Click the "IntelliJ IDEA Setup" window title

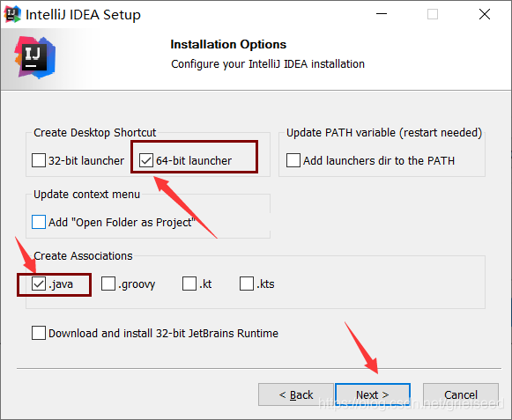83,15
